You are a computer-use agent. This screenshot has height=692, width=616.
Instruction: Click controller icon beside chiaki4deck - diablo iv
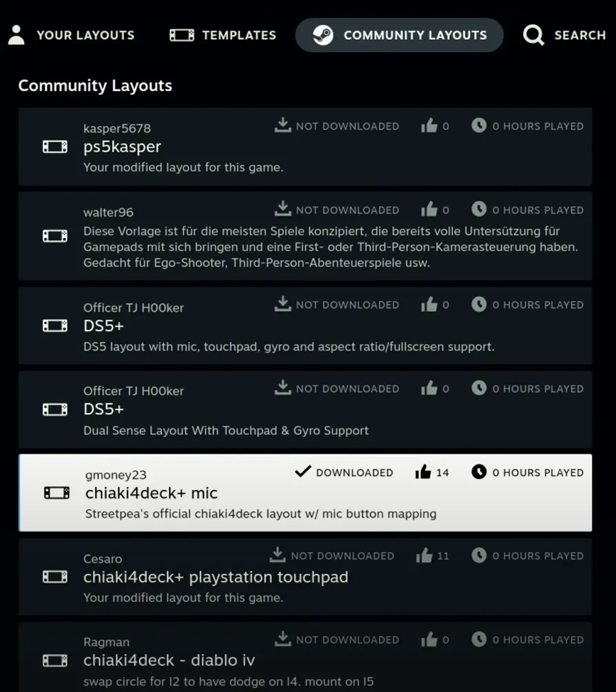pos(55,660)
